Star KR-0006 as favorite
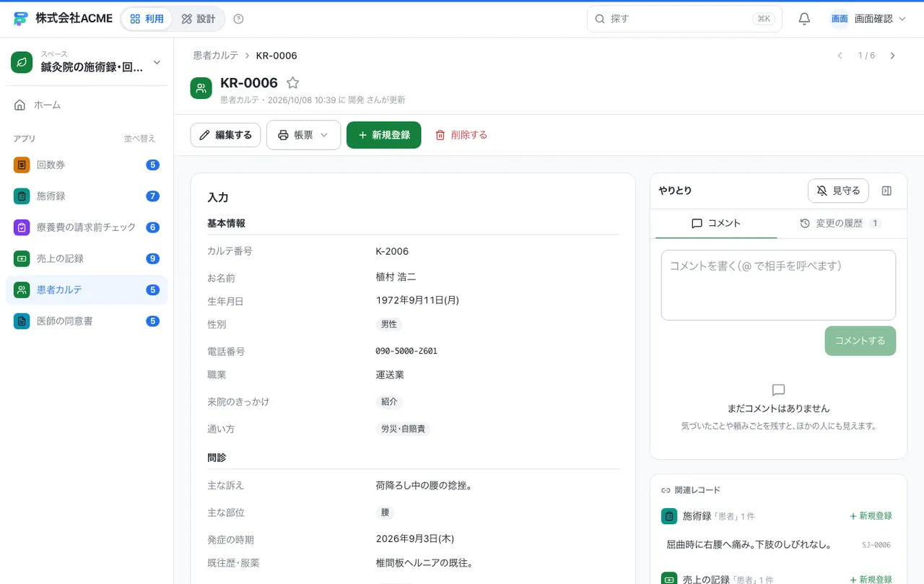 click(292, 83)
